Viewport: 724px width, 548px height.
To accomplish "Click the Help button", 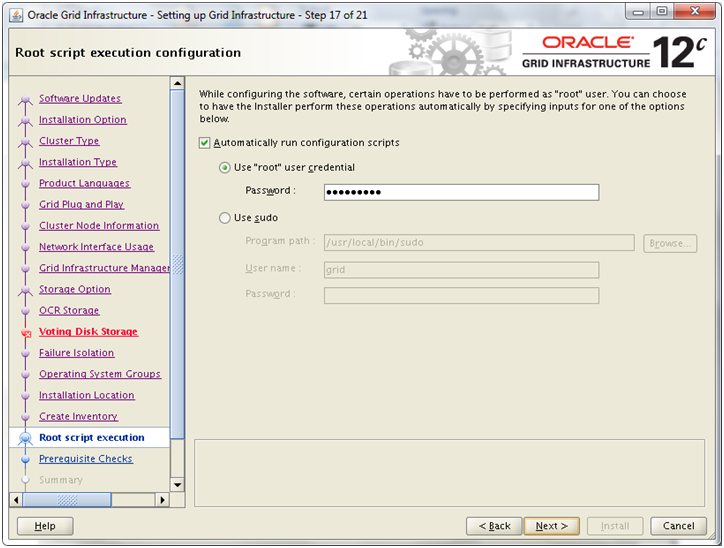I will pos(45,526).
